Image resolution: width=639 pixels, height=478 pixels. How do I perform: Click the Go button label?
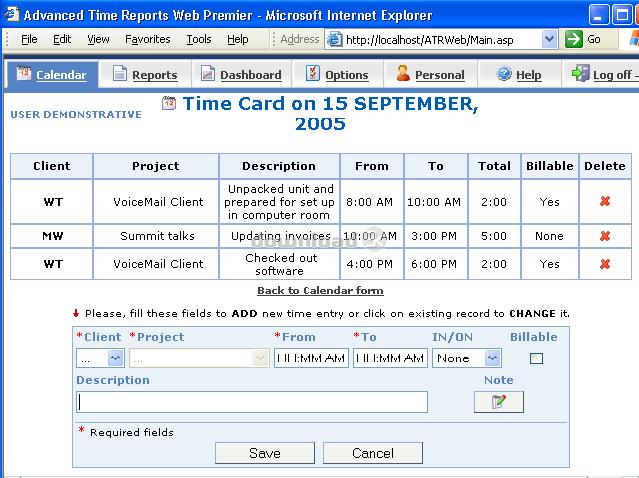pos(594,39)
